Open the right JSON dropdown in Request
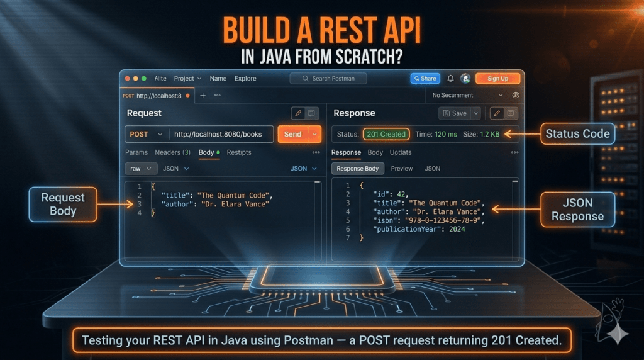The height and width of the screenshot is (360, 644). (304, 169)
